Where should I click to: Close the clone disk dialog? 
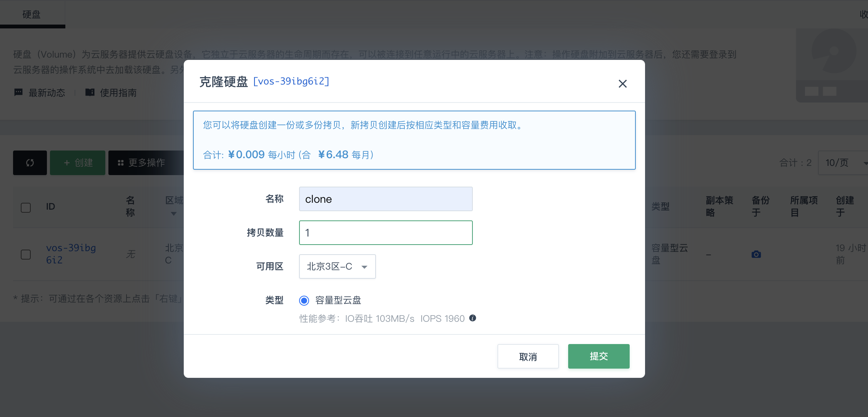622,84
